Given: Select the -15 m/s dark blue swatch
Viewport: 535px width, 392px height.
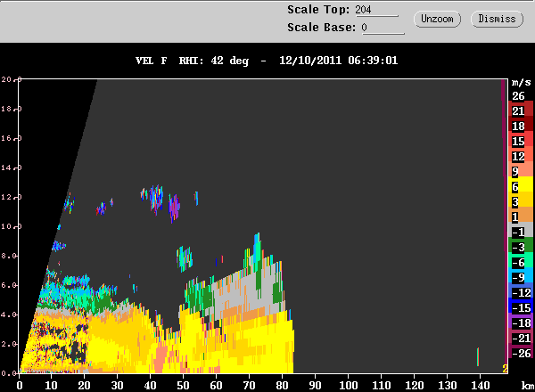Looking at the screenshot, I should 521,306.
